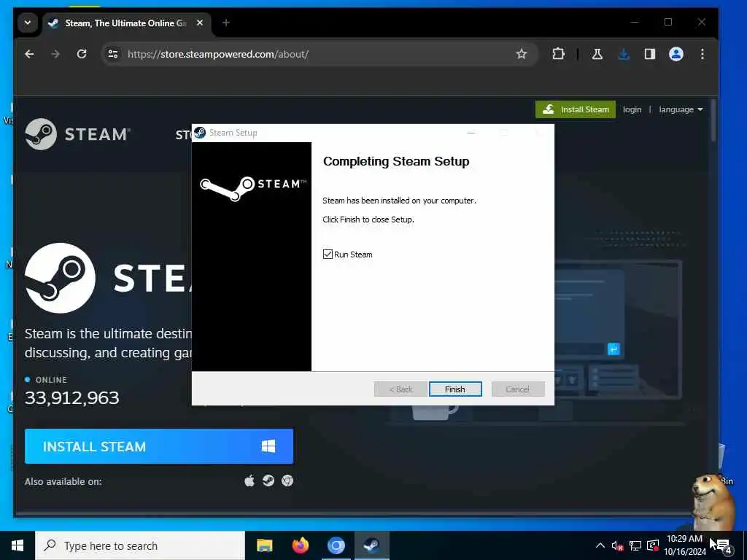Expand the language dropdown
This screenshot has height=560, width=747.
[681, 109]
